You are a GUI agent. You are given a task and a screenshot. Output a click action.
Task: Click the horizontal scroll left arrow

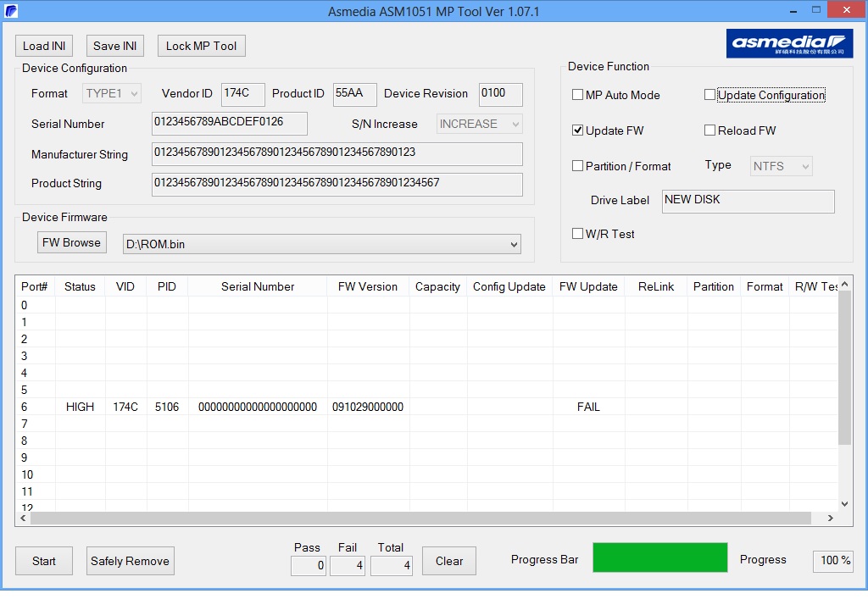point(23,518)
